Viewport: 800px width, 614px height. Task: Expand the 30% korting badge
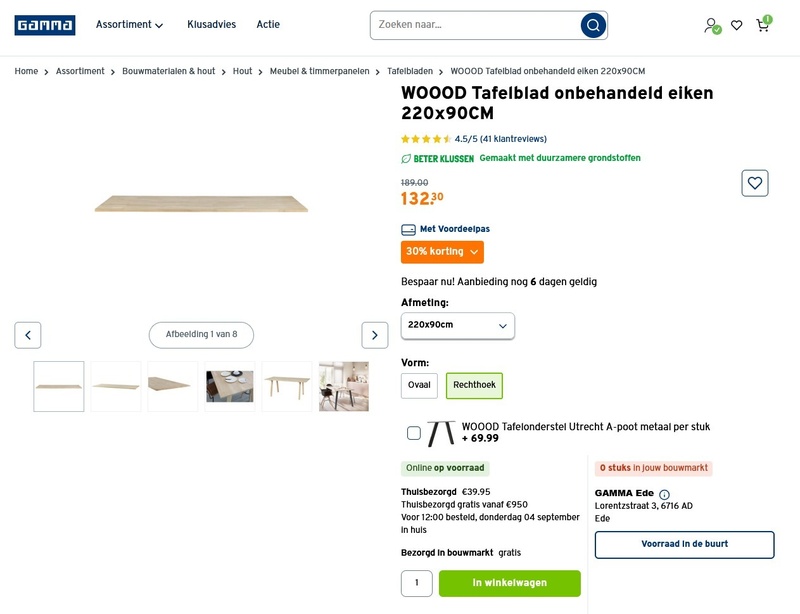coord(442,252)
